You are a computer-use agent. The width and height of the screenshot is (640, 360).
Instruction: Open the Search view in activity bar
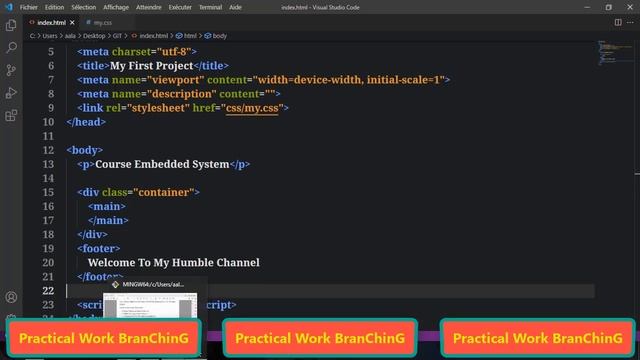11,48
